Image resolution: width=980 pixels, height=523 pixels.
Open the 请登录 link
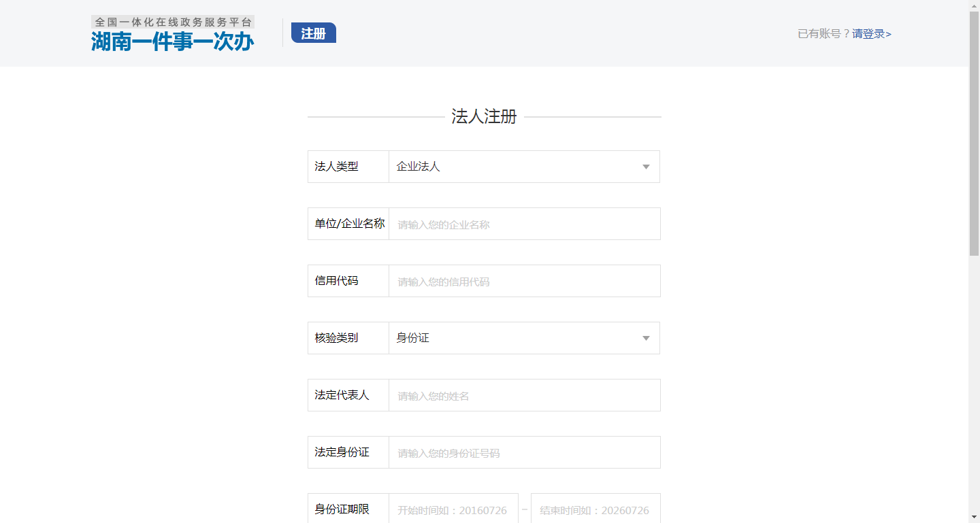(871, 34)
